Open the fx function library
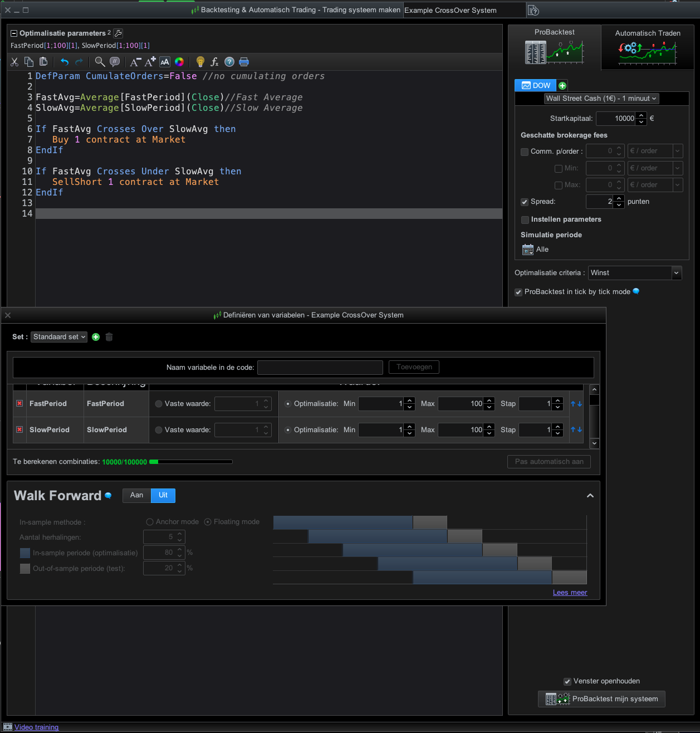The image size is (700, 733). tap(214, 62)
